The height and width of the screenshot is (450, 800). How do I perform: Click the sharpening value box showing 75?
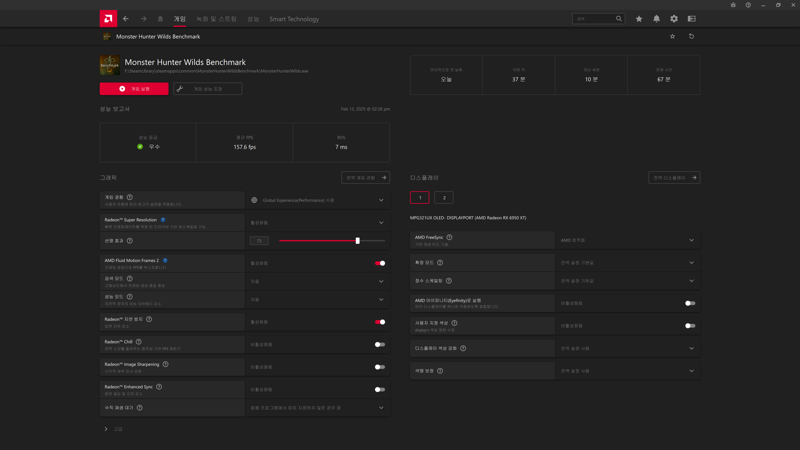(x=259, y=241)
